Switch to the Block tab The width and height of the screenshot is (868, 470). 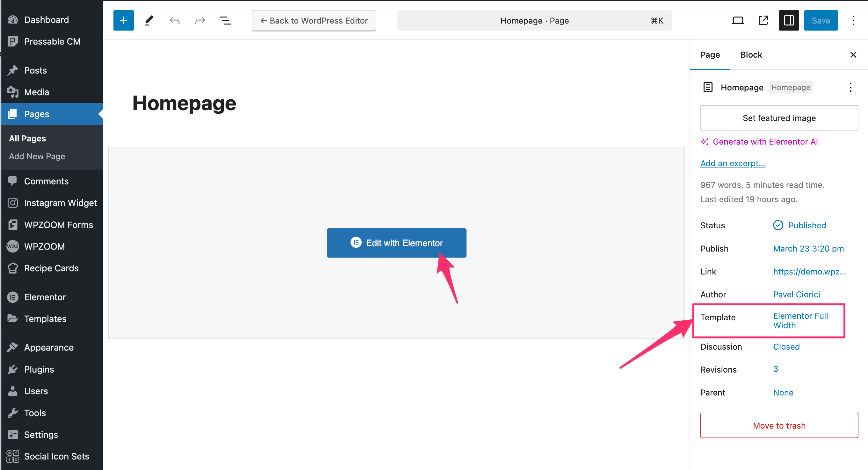[x=751, y=55]
